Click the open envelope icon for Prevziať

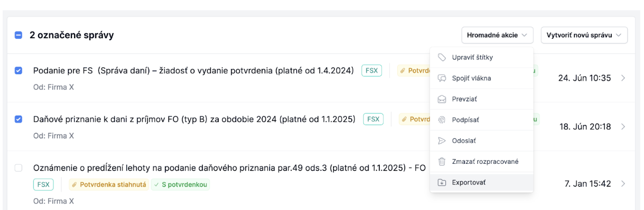point(442,99)
